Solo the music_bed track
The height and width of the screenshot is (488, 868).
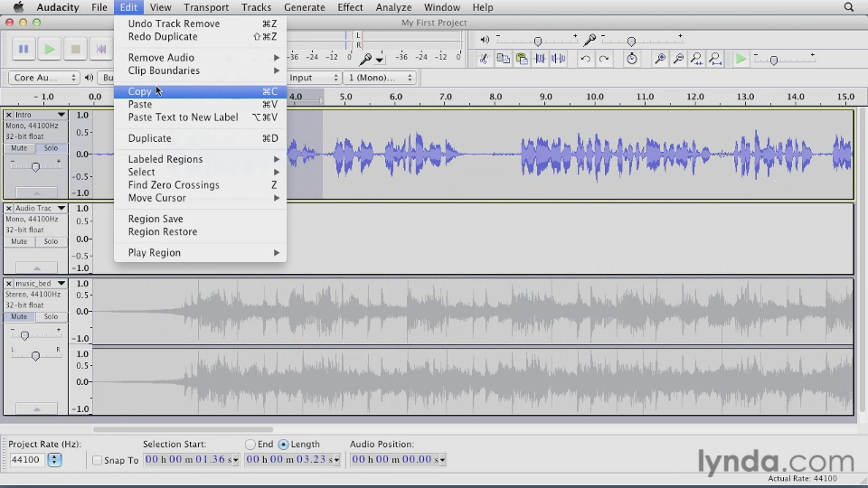51,316
